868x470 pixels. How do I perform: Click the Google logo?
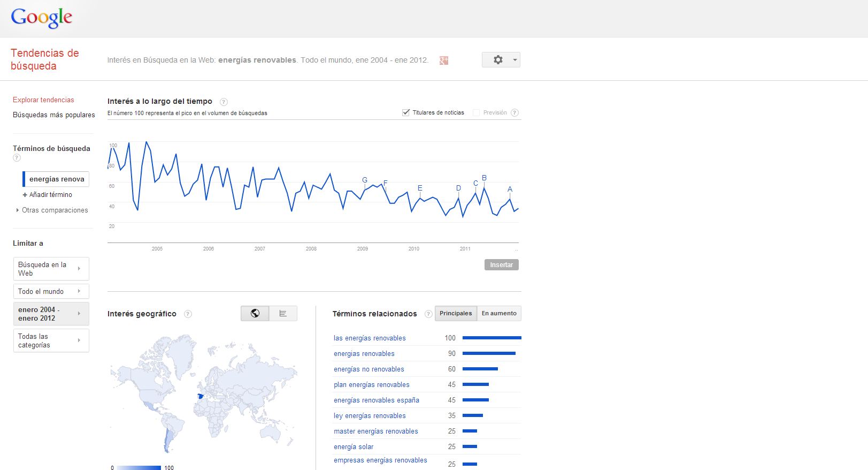(42, 18)
